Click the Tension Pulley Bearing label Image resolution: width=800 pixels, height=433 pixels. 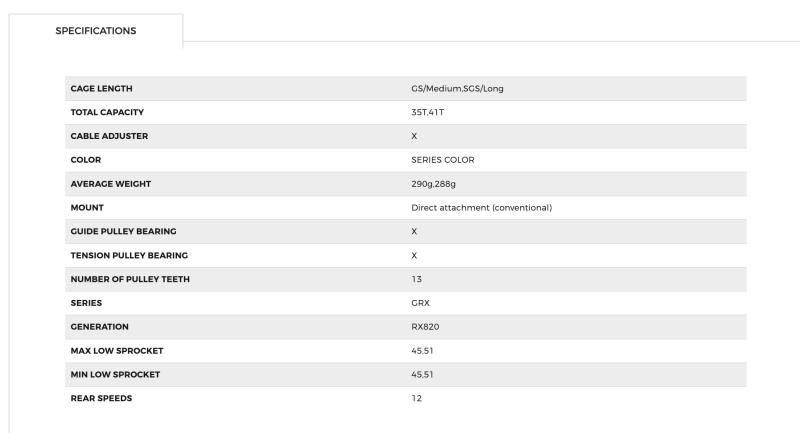click(x=129, y=255)
